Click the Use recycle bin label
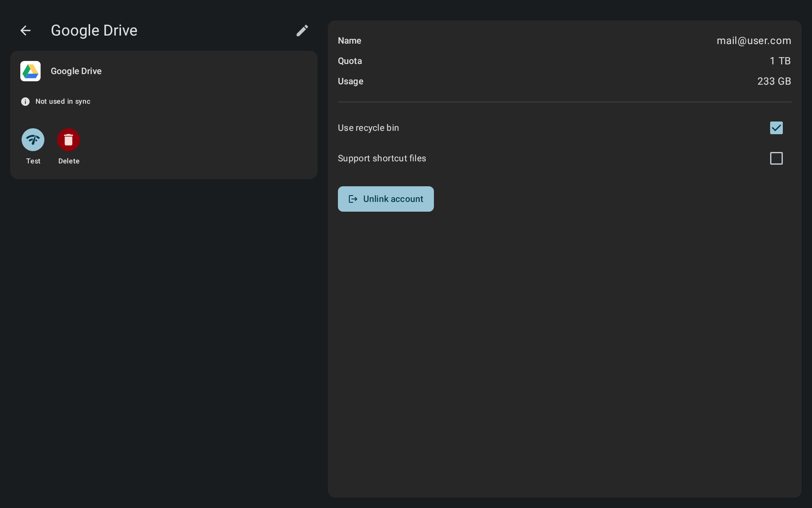The width and height of the screenshot is (812, 508). (368, 128)
